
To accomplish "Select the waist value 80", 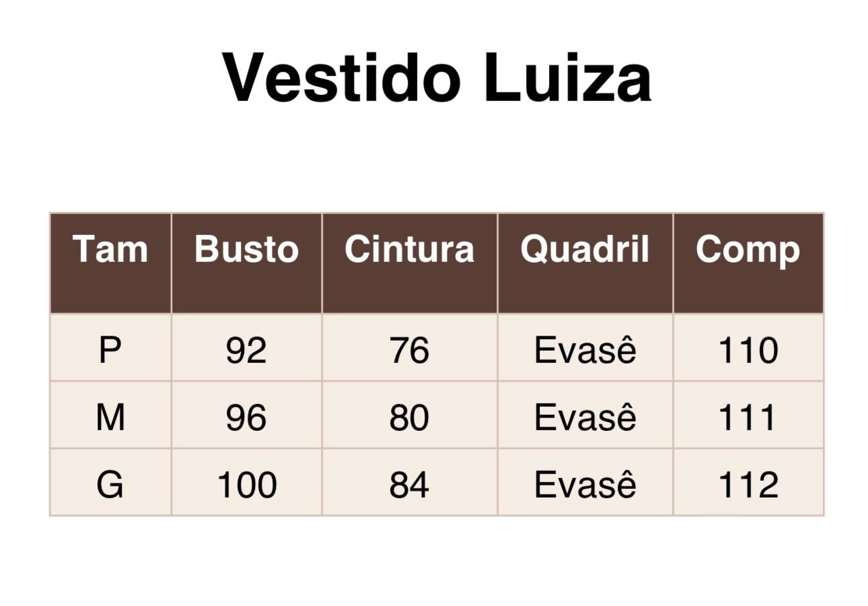I will click(x=409, y=417).
